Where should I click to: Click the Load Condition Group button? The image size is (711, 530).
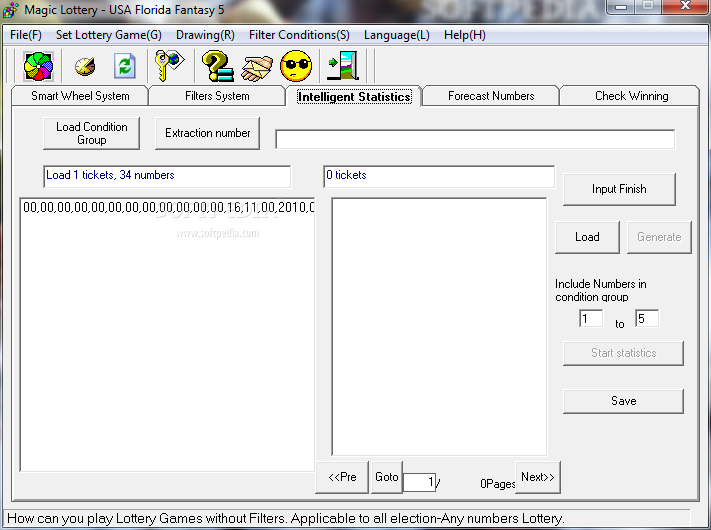(92, 133)
